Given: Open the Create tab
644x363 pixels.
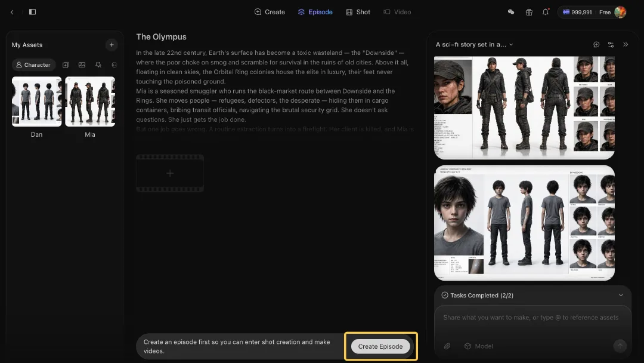Looking at the screenshot, I should point(270,12).
